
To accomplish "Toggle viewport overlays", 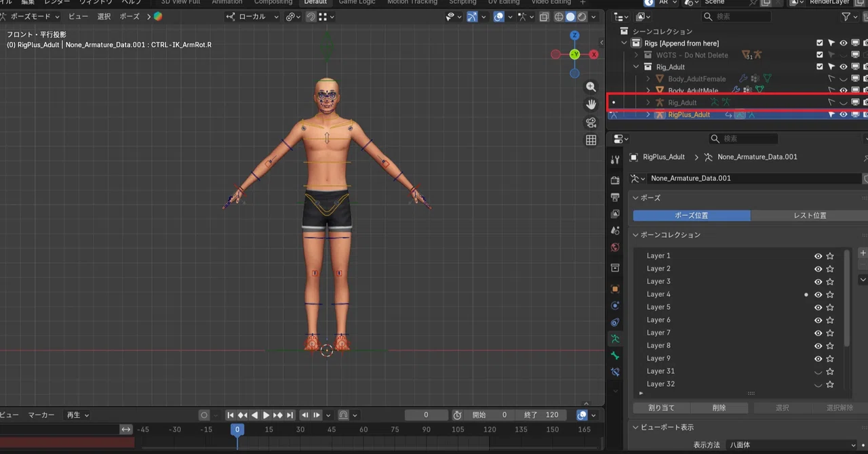I will [499, 17].
